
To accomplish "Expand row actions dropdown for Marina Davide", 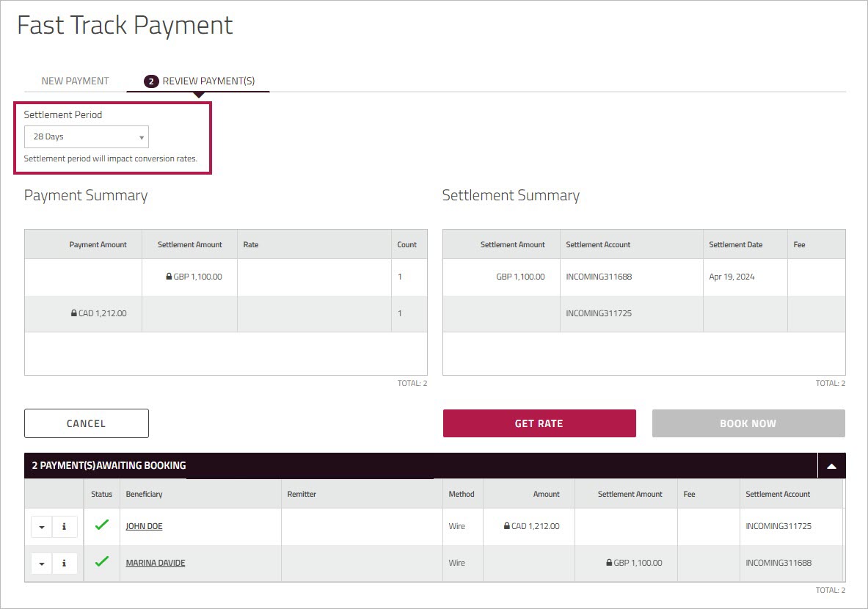I will pyautogui.click(x=42, y=563).
